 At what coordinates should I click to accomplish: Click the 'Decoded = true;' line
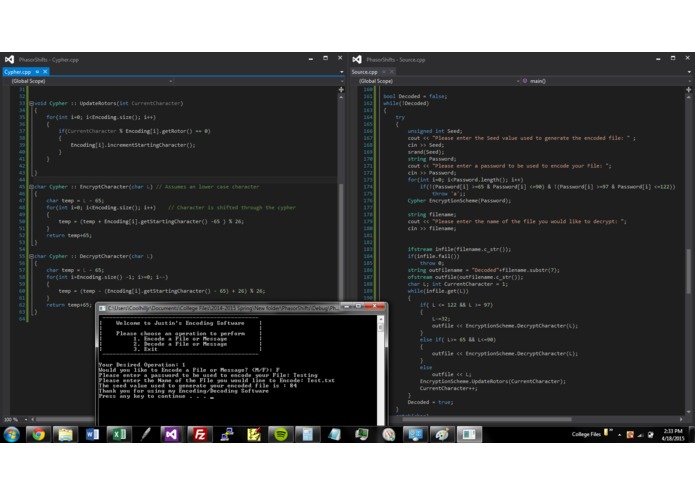point(430,402)
